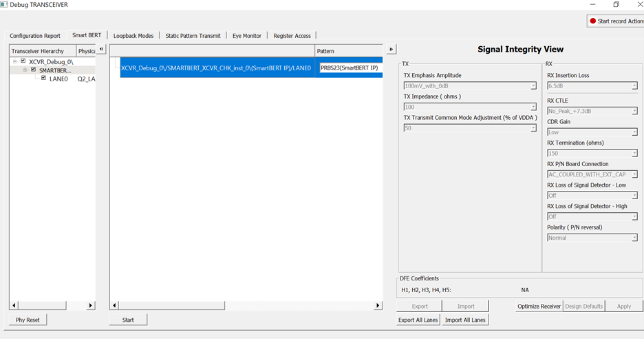Screen dimensions: 644x339
Task: Click the red Start record Actions icon
Action: tap(593, 21)
